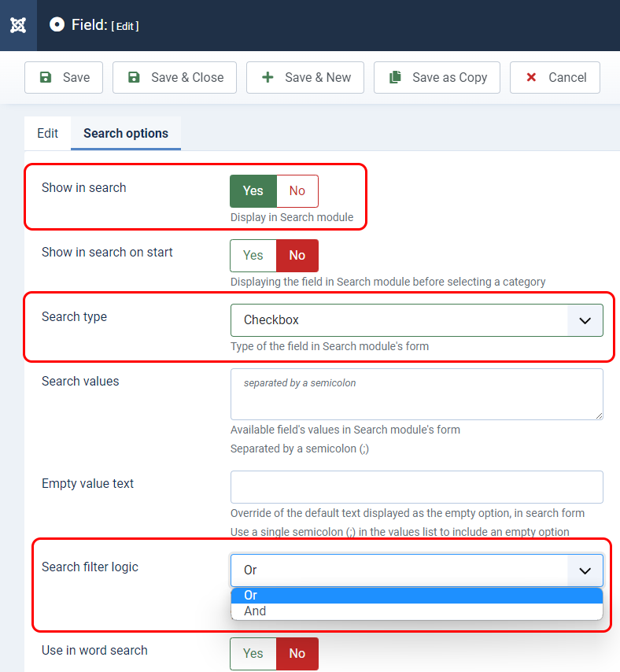Set Show in search to No
This screenshot has height=672, width=620.
[x=297, y=191]
